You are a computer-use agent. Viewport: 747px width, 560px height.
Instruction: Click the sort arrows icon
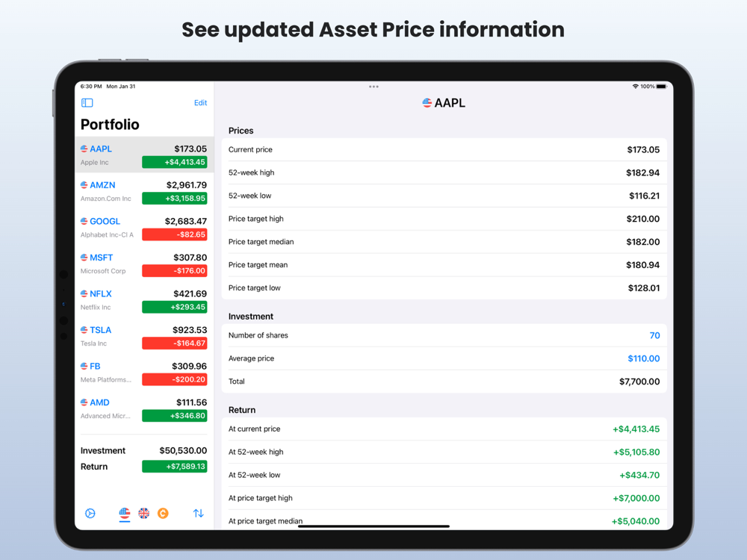[199, 514]
